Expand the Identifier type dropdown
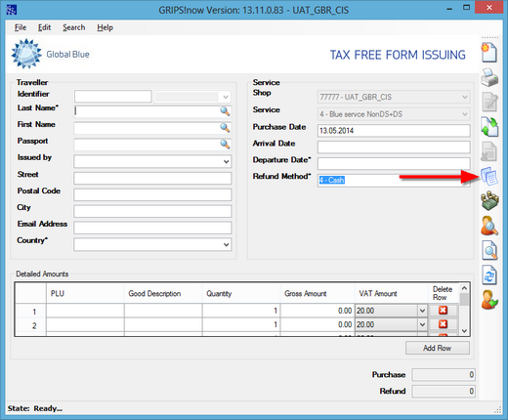 (226, 97)
